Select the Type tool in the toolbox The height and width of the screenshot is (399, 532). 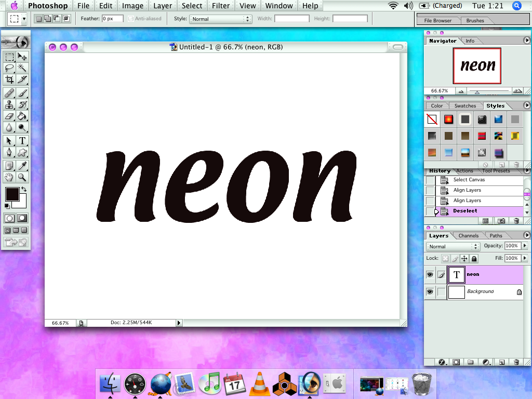click(x=22, y=141)
